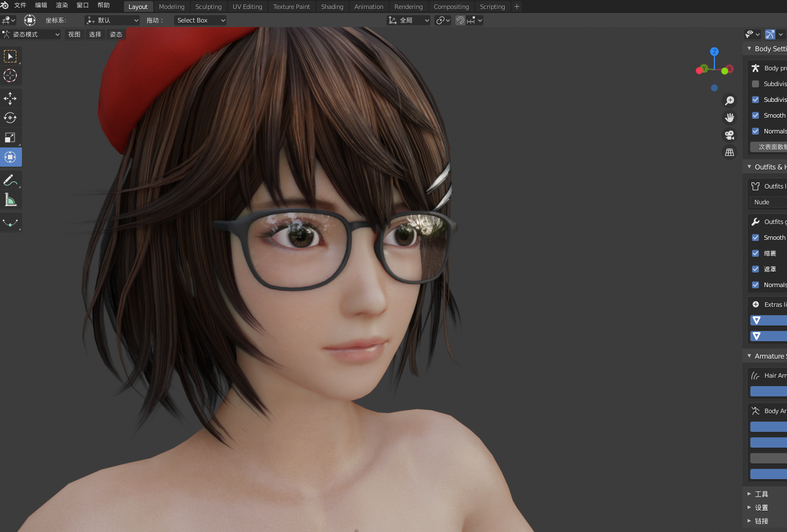Toggle Normals checkbox under Body Settings
Screen dimensions: 787x532
pos(755,131)
